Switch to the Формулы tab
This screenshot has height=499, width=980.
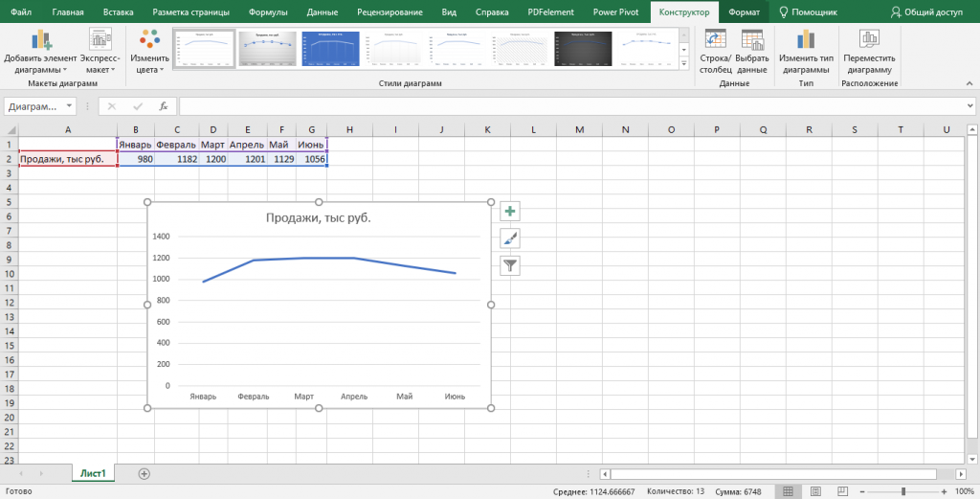(268, 11)
